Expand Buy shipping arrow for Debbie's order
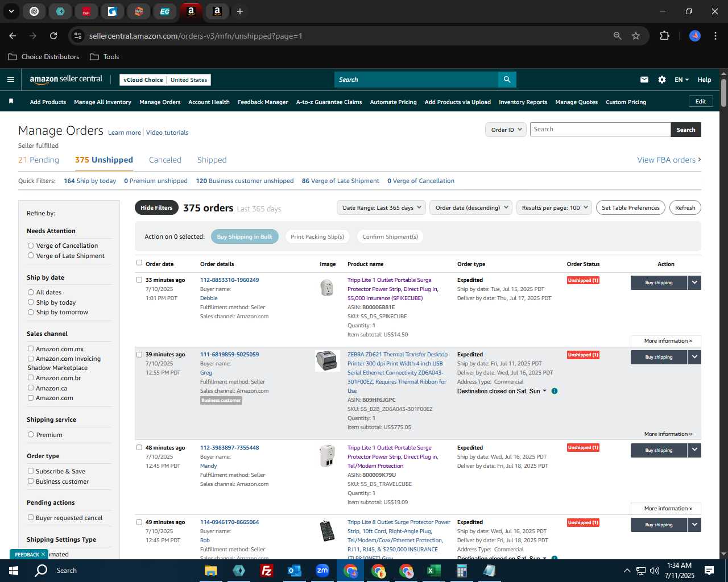 click(x=694, y=282)
